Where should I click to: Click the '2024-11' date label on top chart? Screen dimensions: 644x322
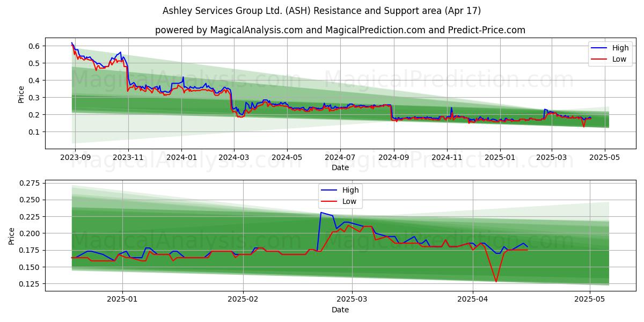point(447,157)
